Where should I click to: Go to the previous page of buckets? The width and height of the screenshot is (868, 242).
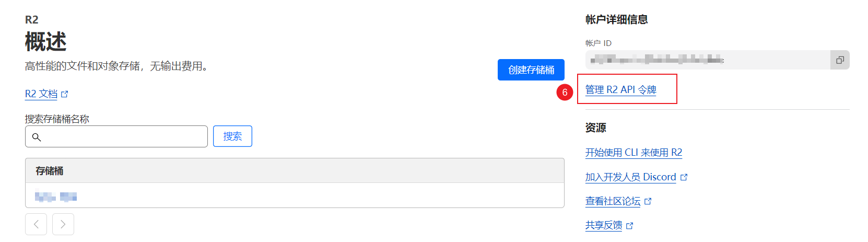click(x=36, y=224)
